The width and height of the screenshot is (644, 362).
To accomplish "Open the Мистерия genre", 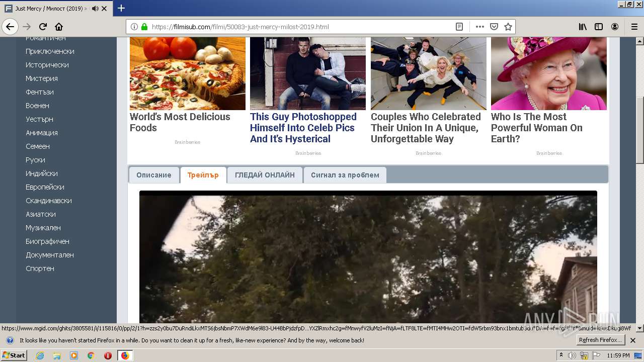I will (42, 78).
